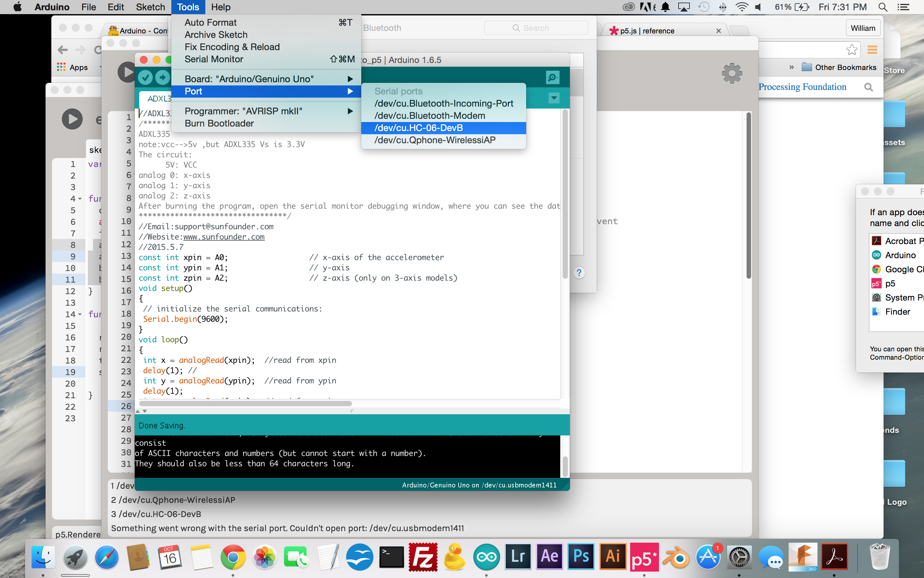
Task: Click the Search field in System Preferences
Action: click(x=536, y=28)
